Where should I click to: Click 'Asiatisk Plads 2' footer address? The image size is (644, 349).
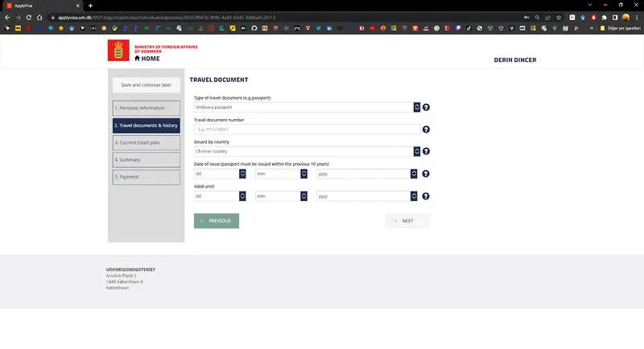point(122,276)
